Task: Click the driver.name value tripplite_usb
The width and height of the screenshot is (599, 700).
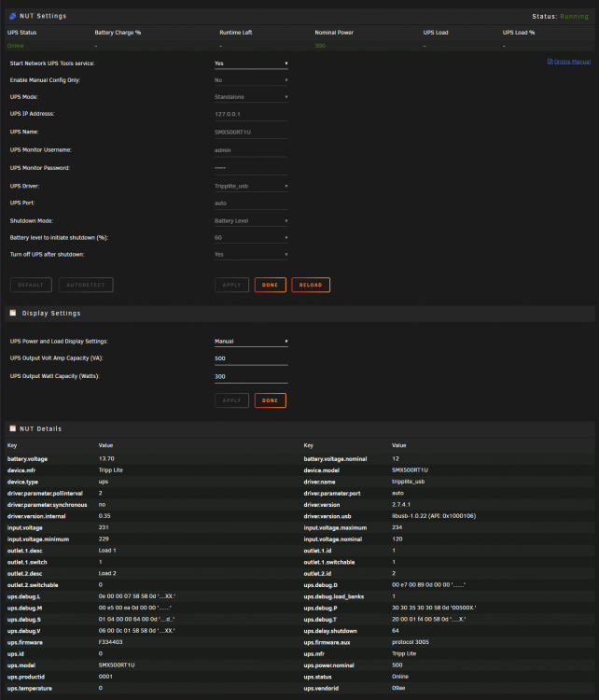Action: click(408, 482)
